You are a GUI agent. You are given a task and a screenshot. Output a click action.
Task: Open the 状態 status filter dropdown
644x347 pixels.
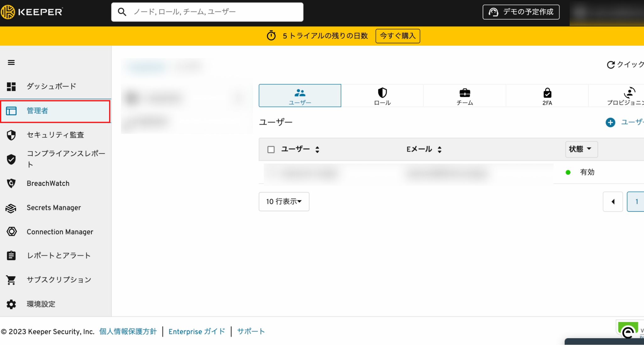581,149
